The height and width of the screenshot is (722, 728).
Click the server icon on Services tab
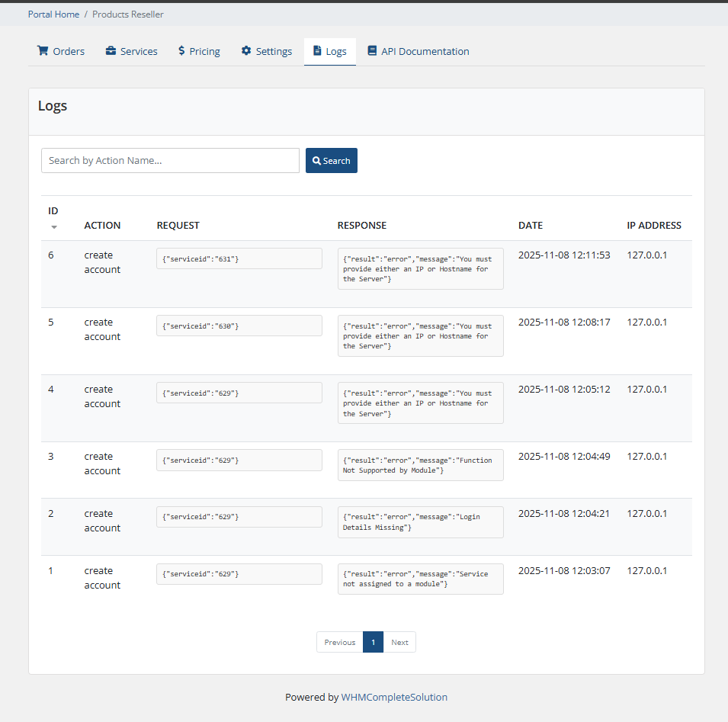[x=111, y=50]
